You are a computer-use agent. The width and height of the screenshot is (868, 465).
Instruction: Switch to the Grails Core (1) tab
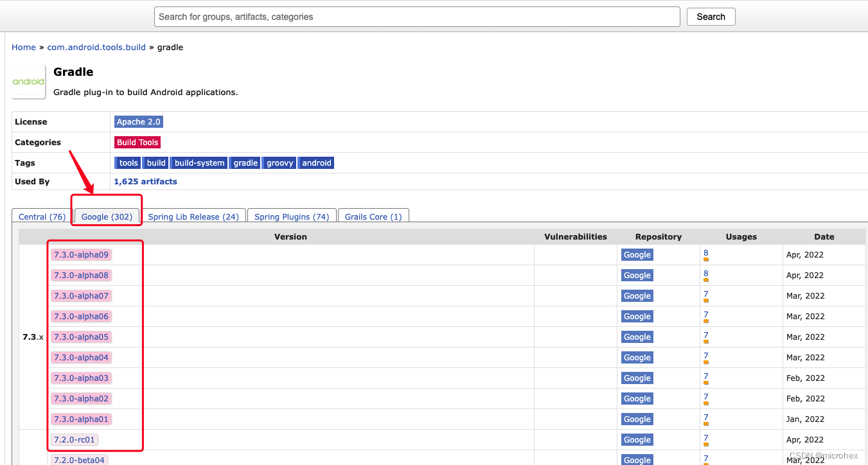pos(373,216)
